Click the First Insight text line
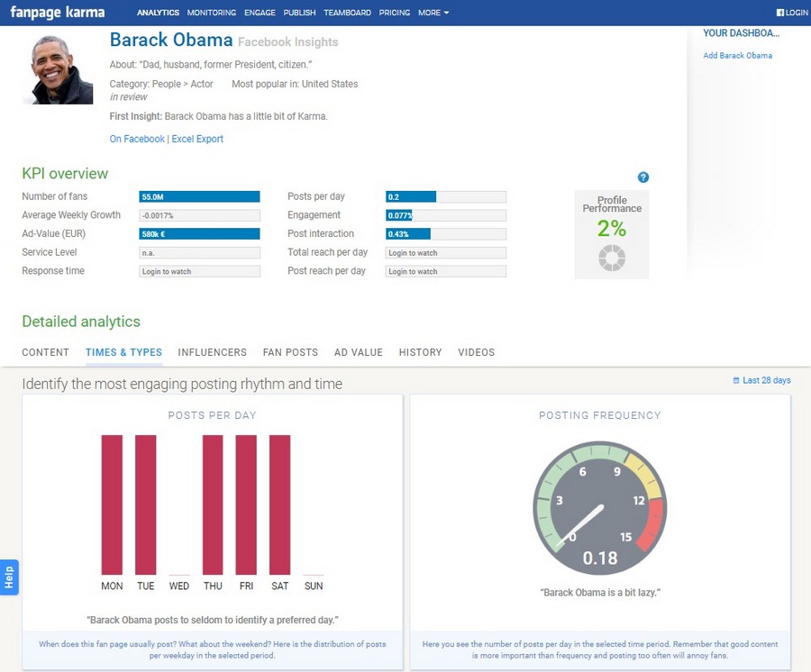Viewport: 811px width, 672px height. (218, 116)
